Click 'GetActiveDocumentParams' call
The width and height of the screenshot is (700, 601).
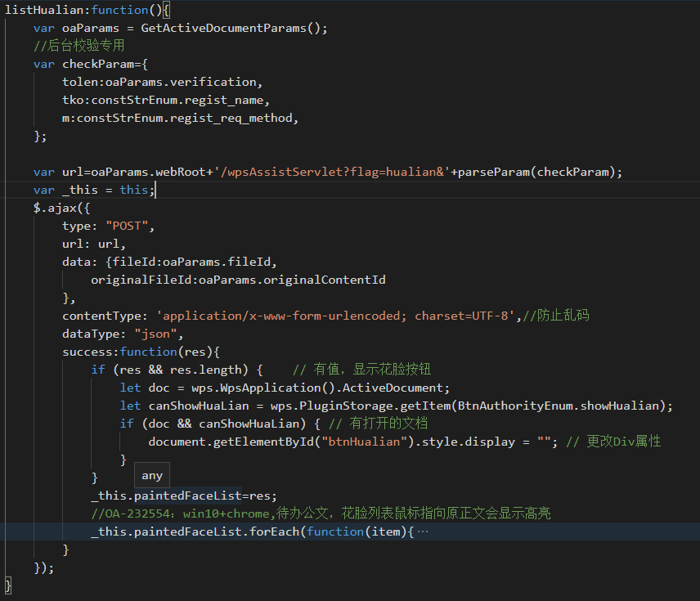point(224,28)
